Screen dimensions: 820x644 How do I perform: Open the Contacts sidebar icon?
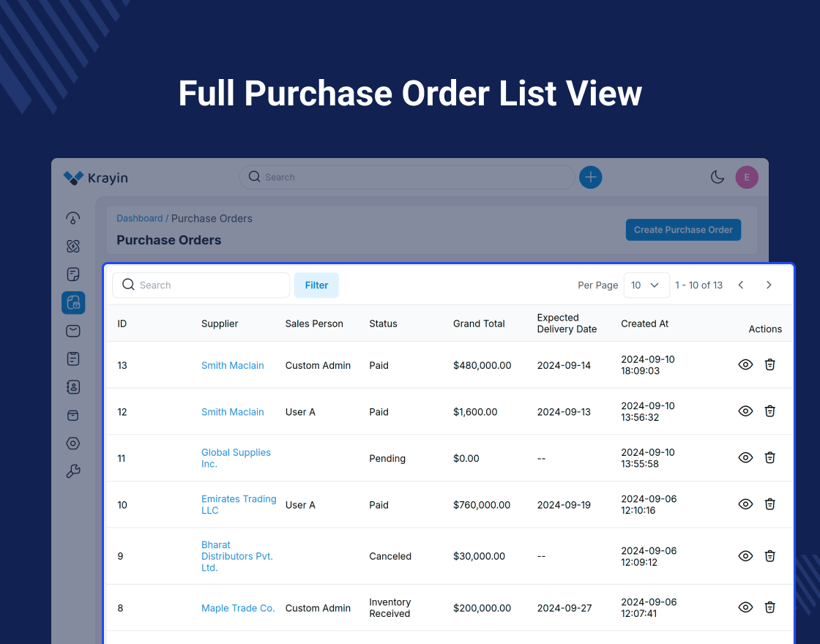pyautogui.click(x=73, y=387)
